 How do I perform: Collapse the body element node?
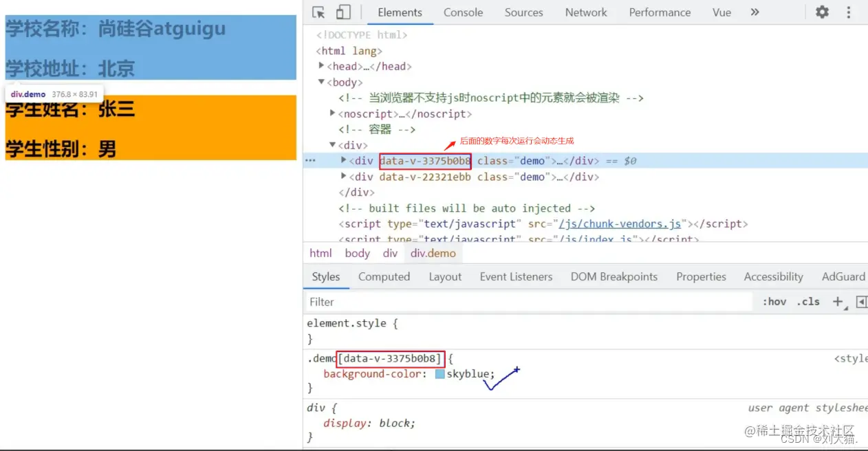[x=321, y=82]
